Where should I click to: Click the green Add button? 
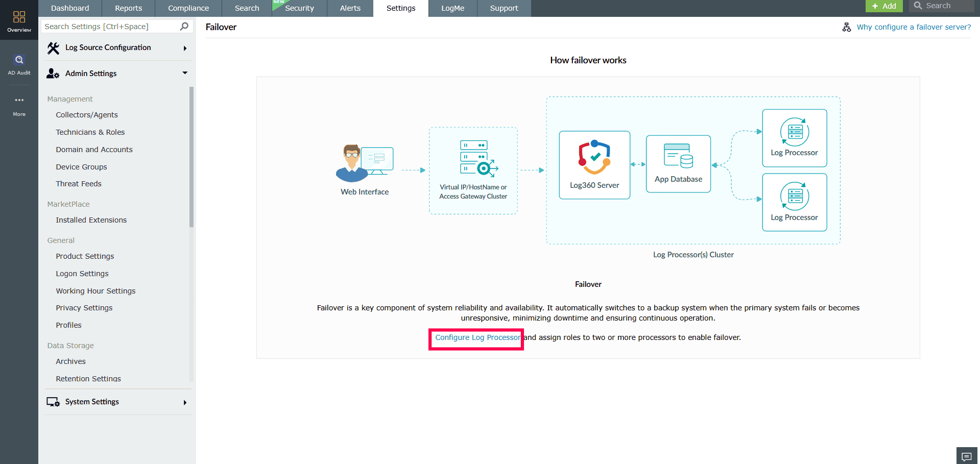coord(884,6)
